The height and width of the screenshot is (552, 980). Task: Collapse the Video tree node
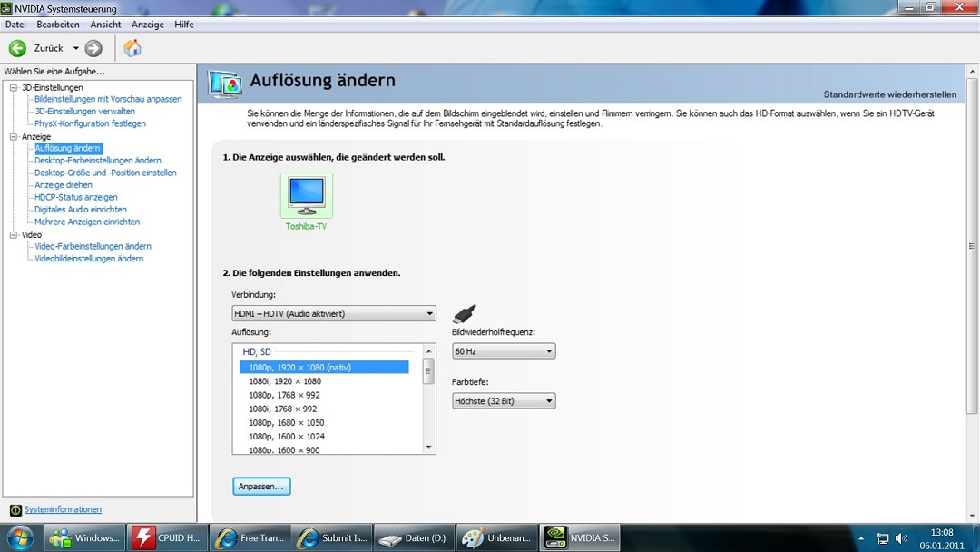point(13,235)
